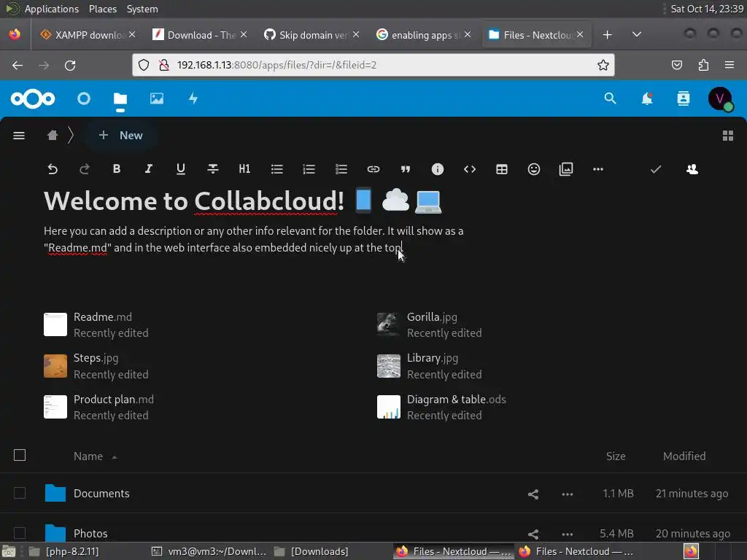Toggle italic formatting

point(149,169)
